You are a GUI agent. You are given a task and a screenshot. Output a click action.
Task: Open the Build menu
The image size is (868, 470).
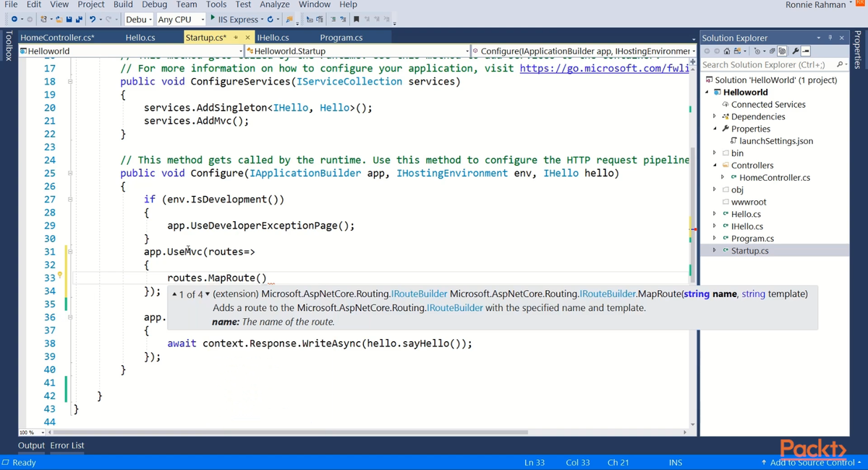click(x=123, y=4)
